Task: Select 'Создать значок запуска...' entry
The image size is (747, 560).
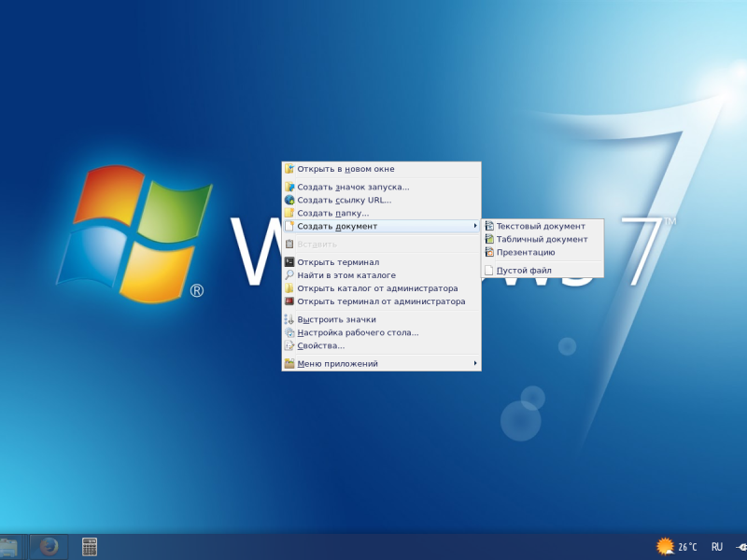Action: click(381, 188)
